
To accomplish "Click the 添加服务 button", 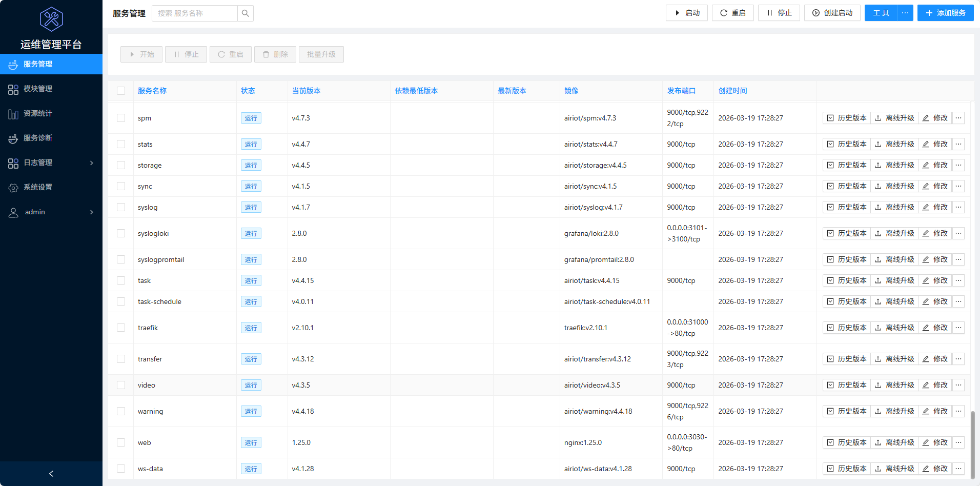I will coord(945,13).
